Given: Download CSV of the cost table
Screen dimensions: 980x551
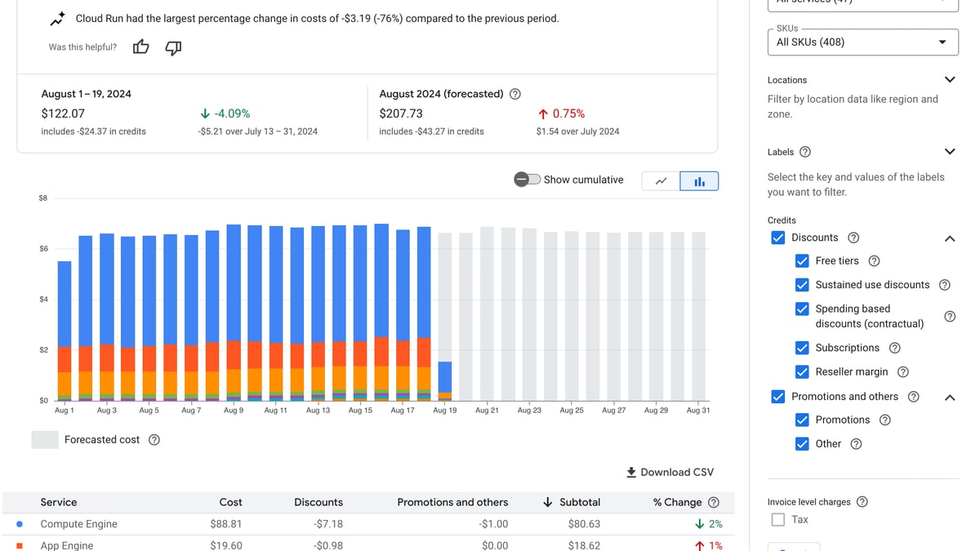Looking at the screenshot, I should click(x=670, y=473).
